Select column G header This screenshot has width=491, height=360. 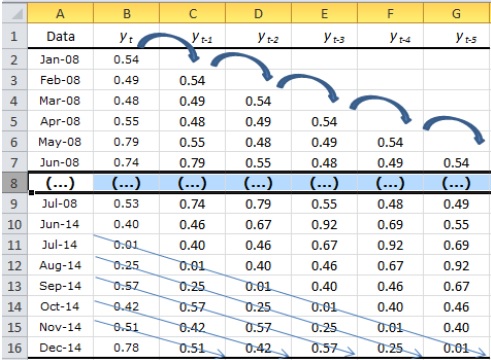click(x=457, y=14)
